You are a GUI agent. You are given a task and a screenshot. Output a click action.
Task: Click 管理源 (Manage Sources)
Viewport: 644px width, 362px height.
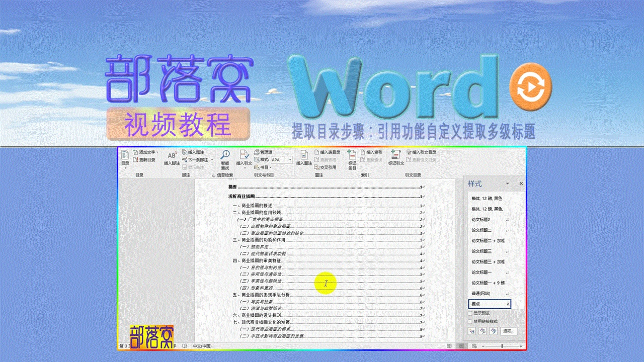click(x=264, y=152)
